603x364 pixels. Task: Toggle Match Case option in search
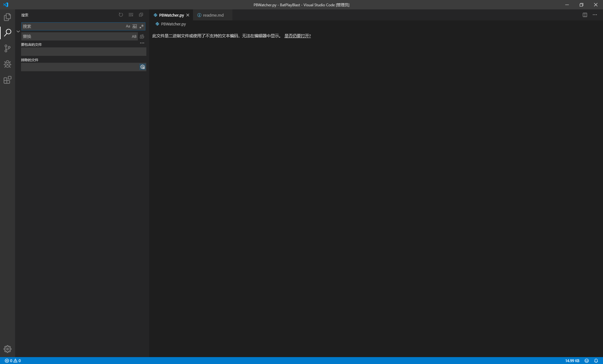pyautogui.click(x=128, y=26)
